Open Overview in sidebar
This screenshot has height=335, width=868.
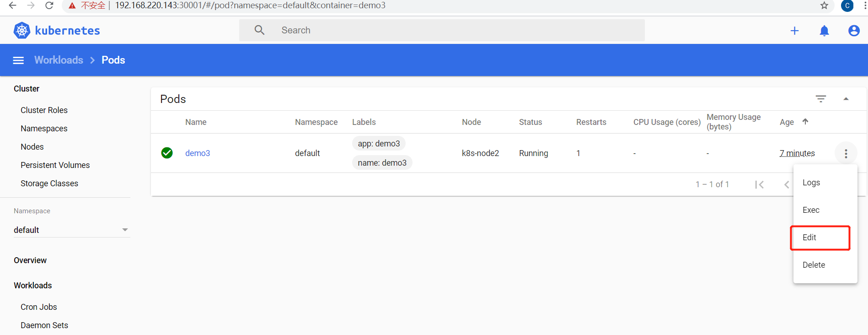tap(30, 260)
